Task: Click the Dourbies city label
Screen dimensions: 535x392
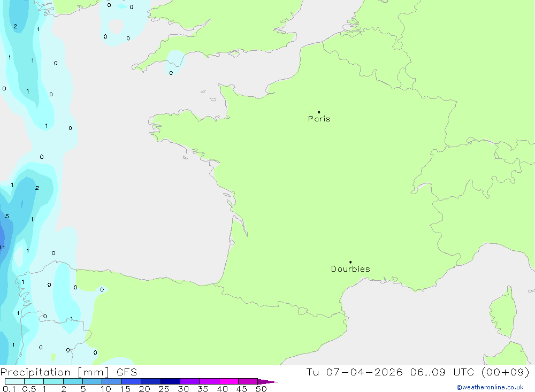Action: [x=350, y=269]
